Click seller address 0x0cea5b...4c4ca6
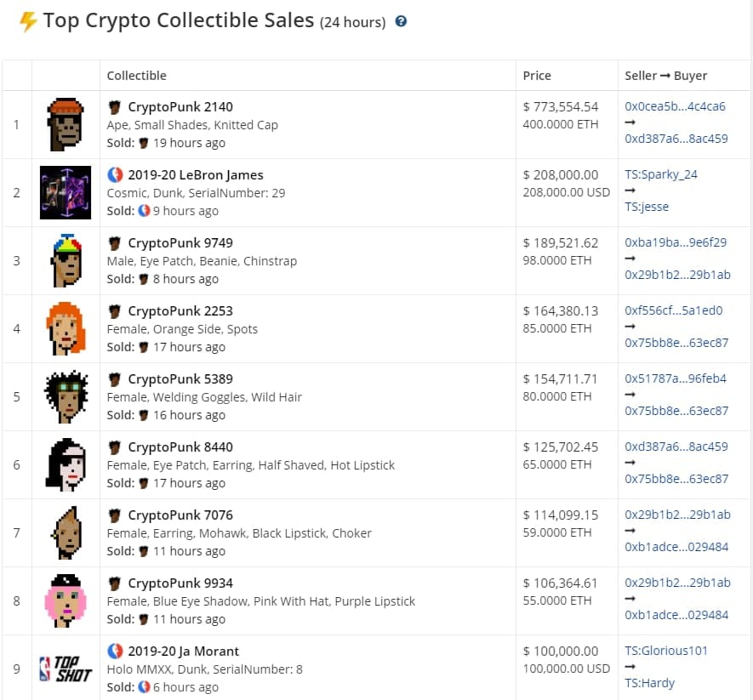This screenshot has height=700, width=753. pos(675,107)
